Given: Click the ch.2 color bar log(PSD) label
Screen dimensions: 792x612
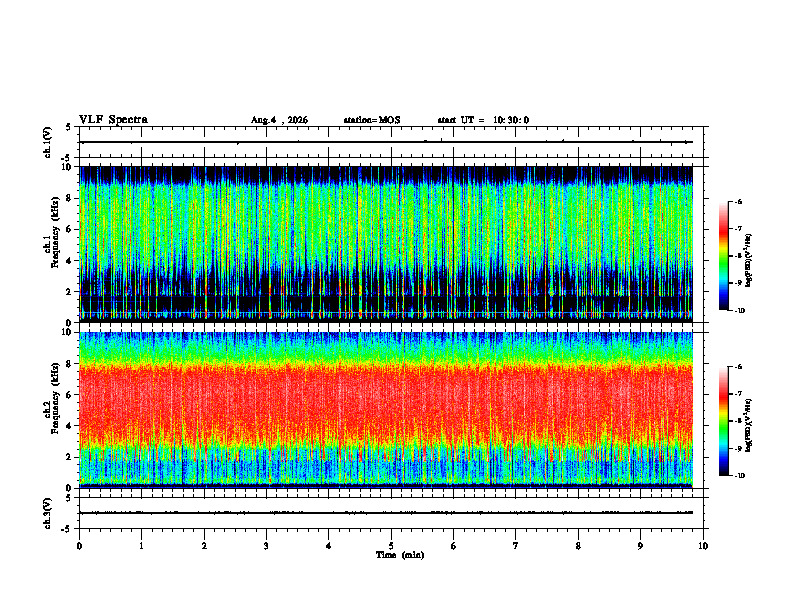Looking at the screenshot, I should point(749,425).
